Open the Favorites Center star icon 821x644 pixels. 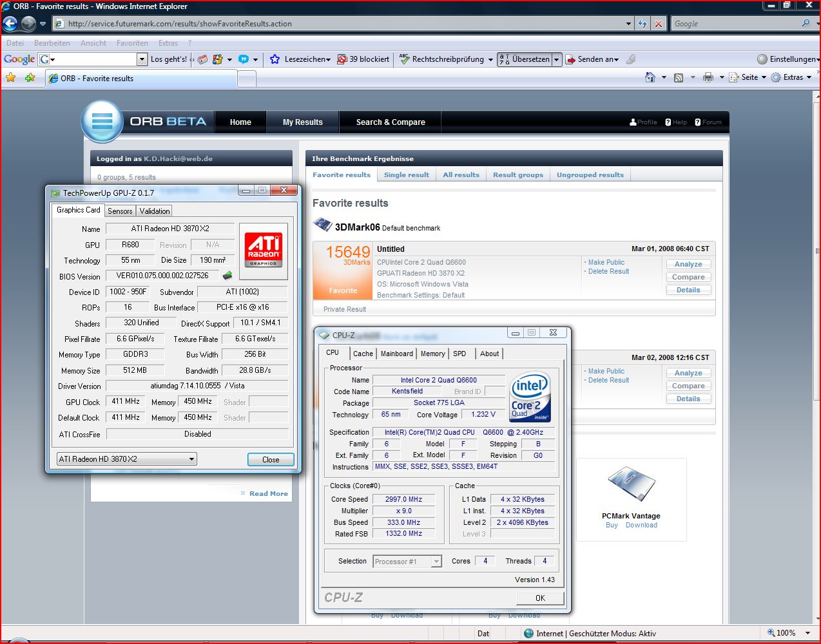pos(11,78)
